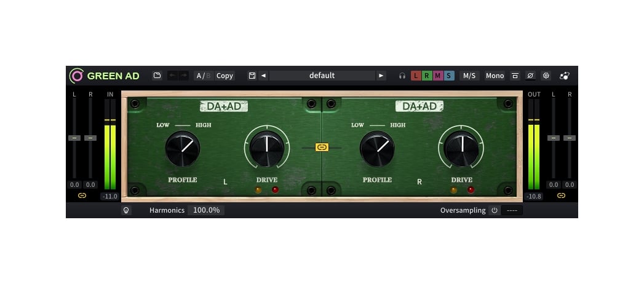The height and width of the screenshot is (284, 644).
Task: Switch A/B comparison state
Action: [203, 76]
